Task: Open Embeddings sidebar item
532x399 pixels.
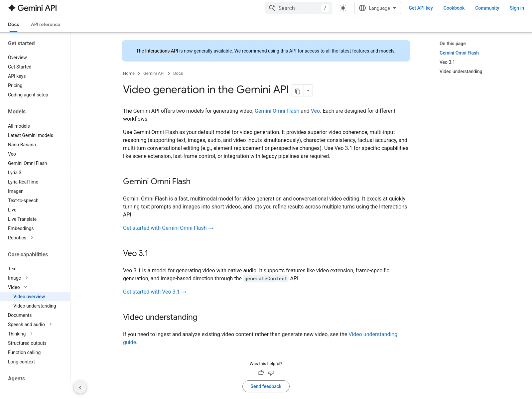Action: (x=21, y=228)
